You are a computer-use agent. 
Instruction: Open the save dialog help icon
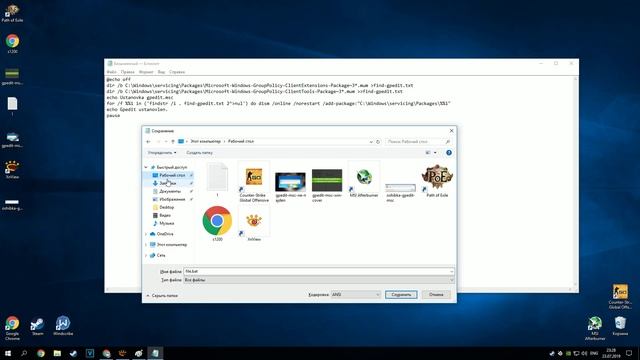(449, 153)
